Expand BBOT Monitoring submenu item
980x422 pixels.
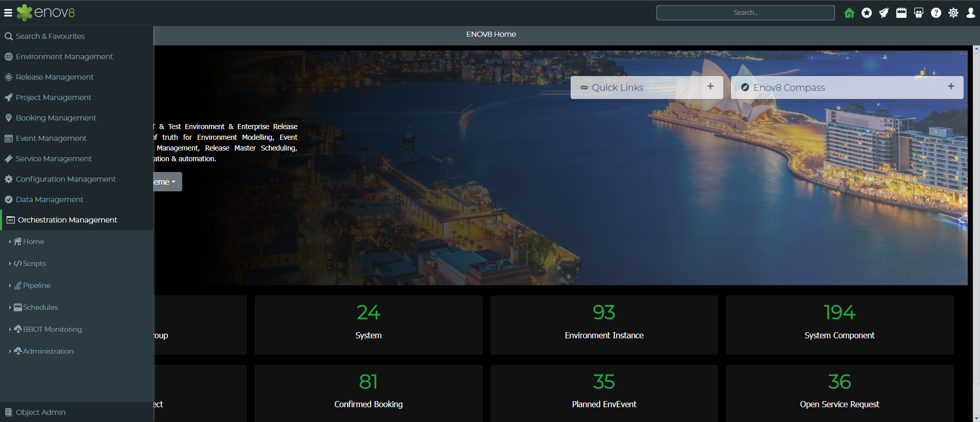[77, 329]
